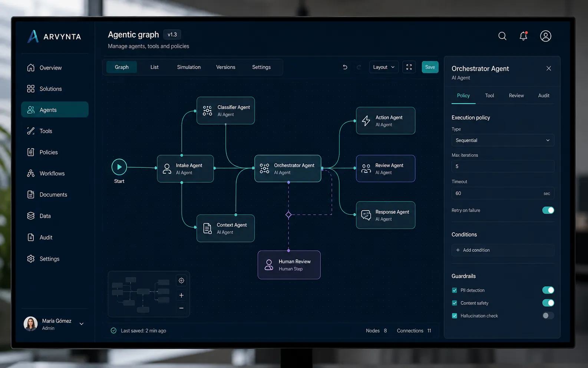Open the notifications bell
Viewport: 588px width, 368px height.
[523, 36]
